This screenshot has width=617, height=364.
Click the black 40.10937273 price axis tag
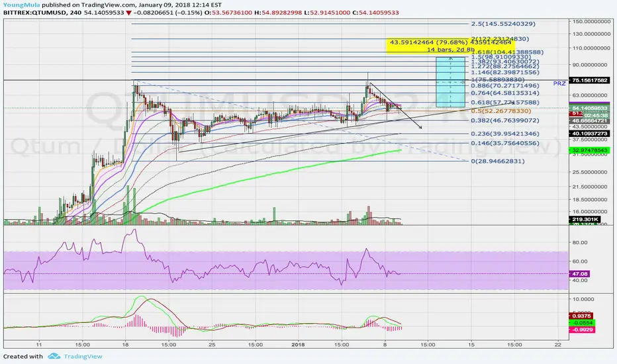(589, 134)
